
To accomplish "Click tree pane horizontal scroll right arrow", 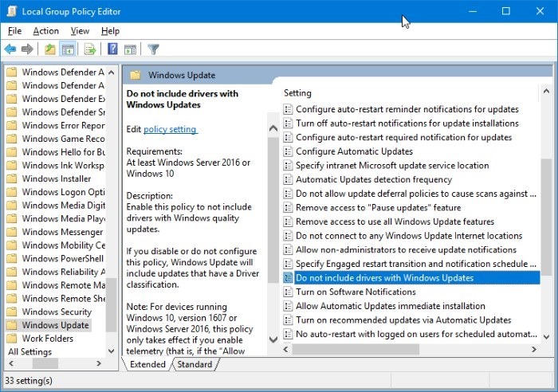I will [99, 363].
